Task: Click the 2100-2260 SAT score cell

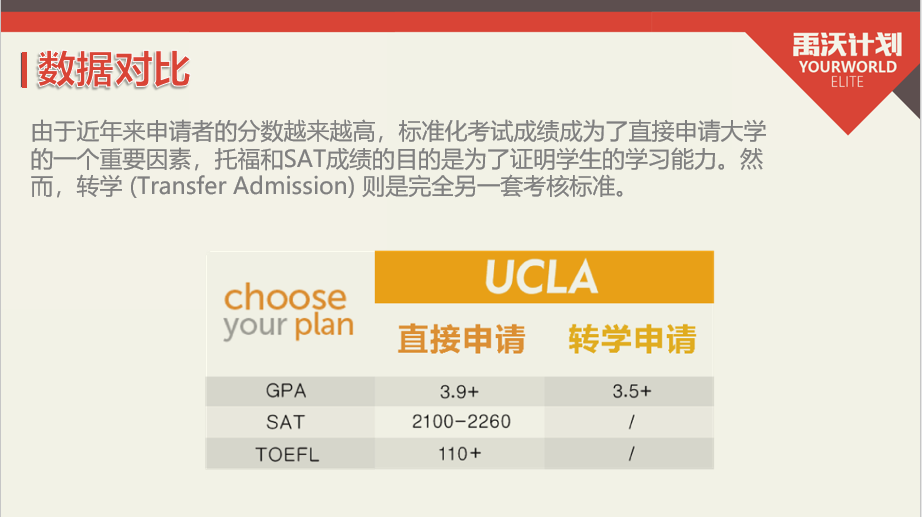Action: coord(461,422)
